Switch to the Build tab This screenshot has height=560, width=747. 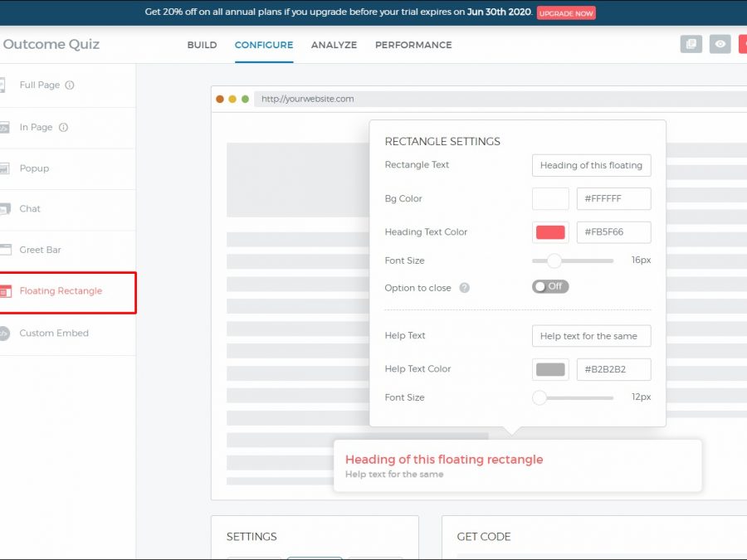(x=202, y=45)
